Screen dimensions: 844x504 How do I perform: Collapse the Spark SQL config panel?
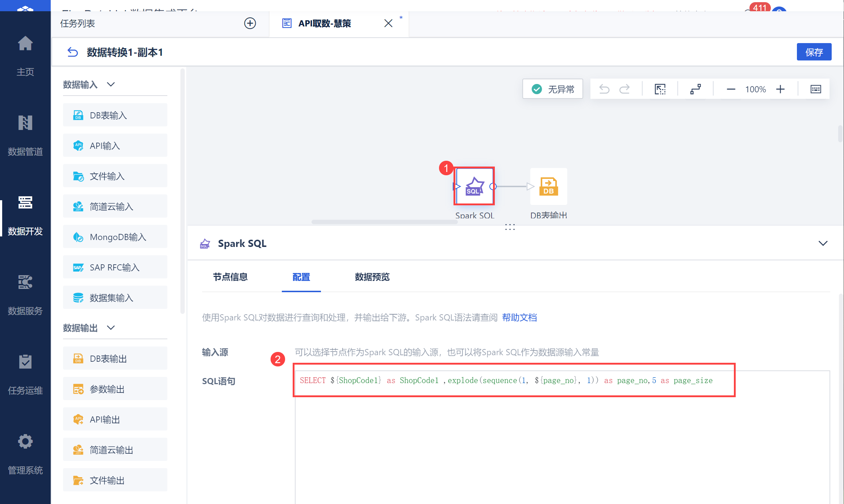(x=823, y=243)
